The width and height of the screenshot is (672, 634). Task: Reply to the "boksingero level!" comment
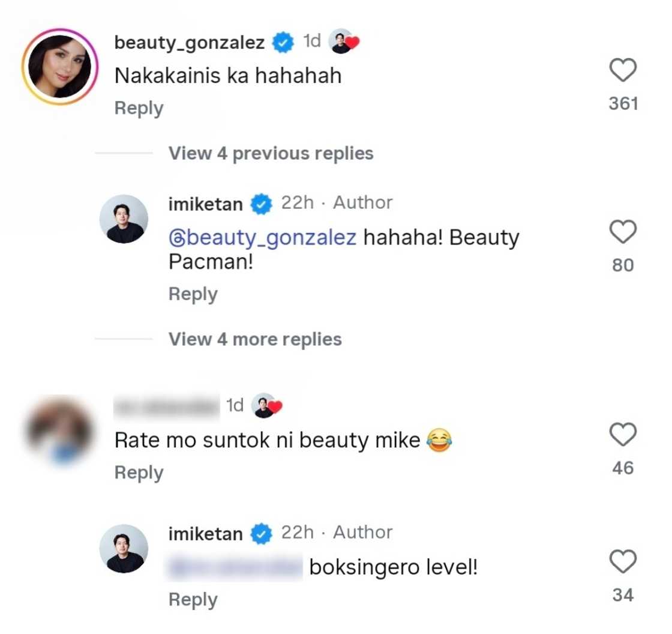pyautogui.click(x=193, y=599)
